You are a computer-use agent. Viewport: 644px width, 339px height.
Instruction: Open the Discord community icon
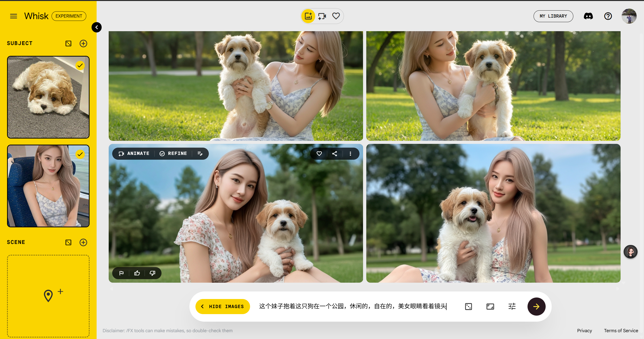pos(588,16)
